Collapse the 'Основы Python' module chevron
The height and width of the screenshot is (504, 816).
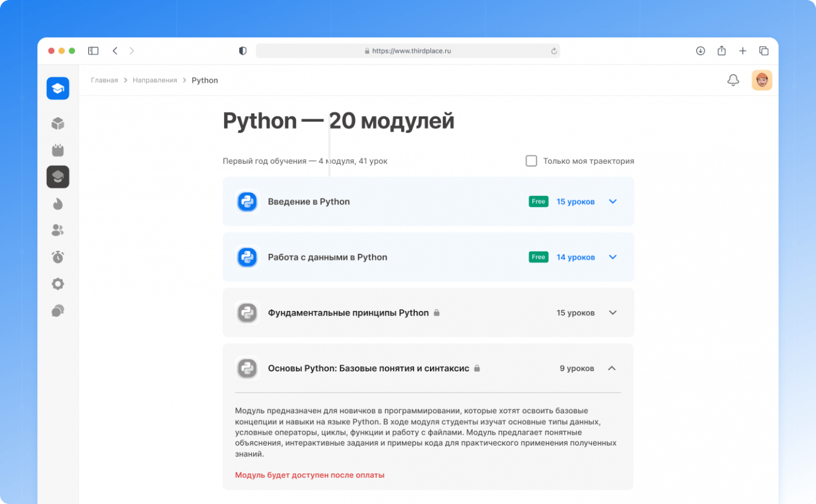tap(612, 368)
